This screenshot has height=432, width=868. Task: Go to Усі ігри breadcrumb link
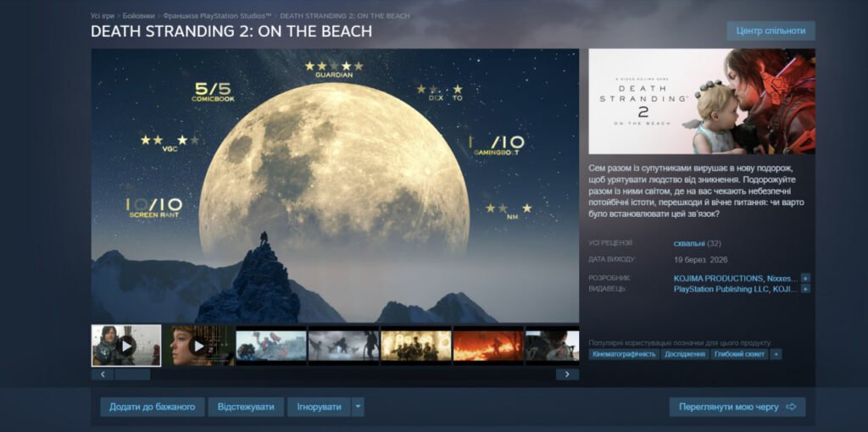click(x=103, y=16)
